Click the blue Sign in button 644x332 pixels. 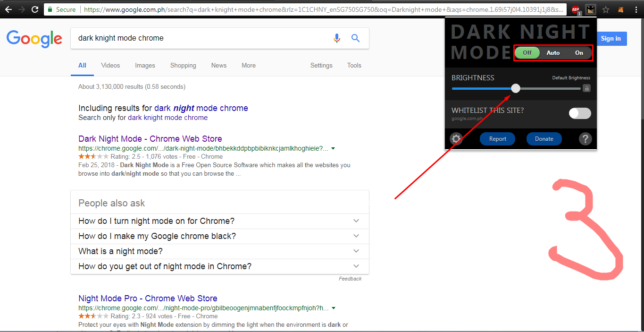coord(611,39)
